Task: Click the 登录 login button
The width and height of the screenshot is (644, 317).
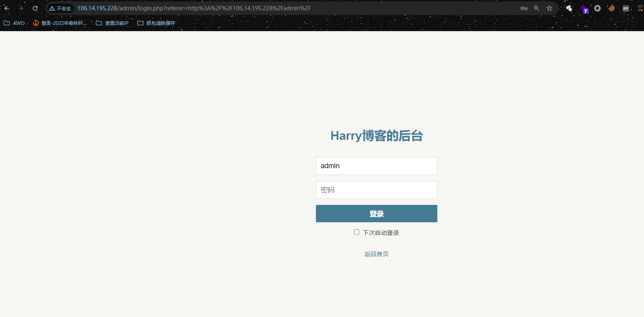Action: click(377, 214)
